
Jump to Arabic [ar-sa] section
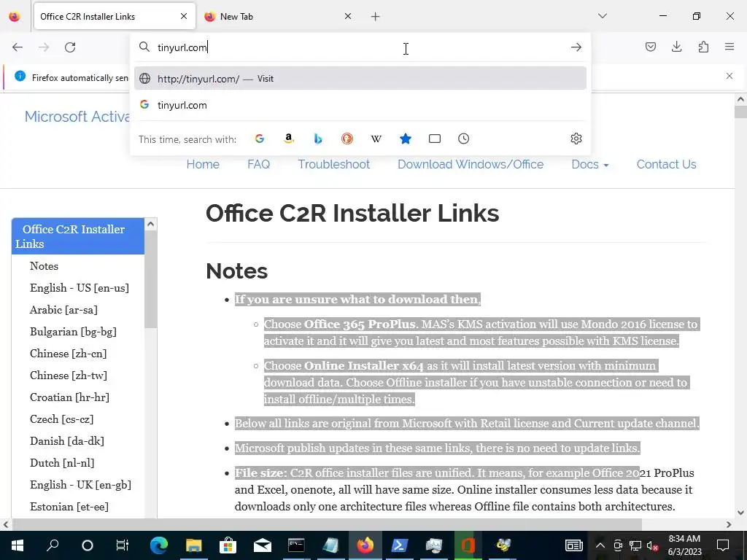63,310
